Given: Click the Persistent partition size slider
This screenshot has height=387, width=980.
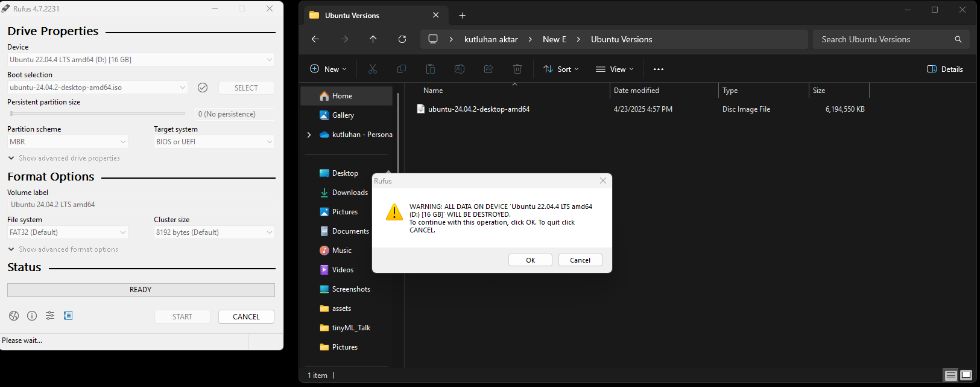Looking at the screenshot, I should pyautogui.click(x=98, y=114).
